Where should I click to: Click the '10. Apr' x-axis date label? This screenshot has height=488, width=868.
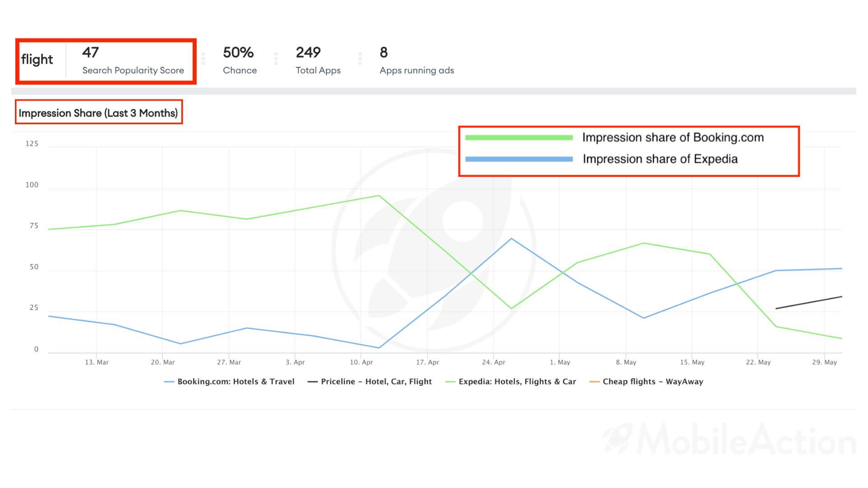pyautogui.click(x=361, y=362)
